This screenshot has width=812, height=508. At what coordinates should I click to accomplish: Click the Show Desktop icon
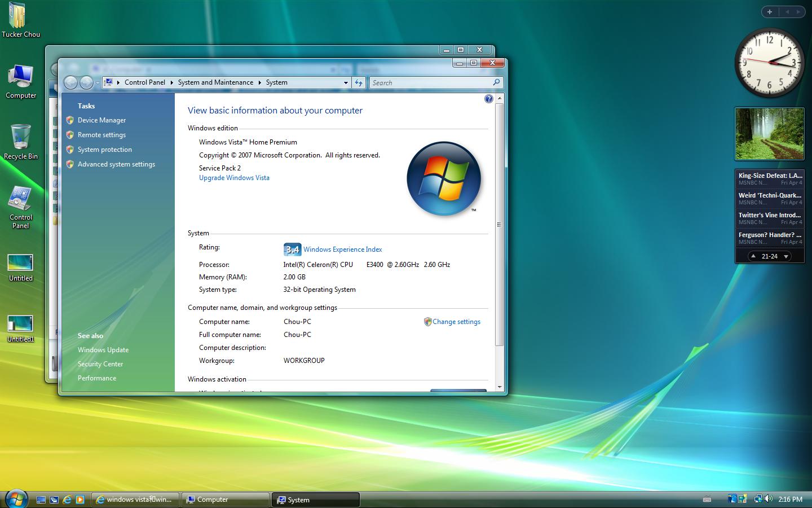[x=41, y=499]
